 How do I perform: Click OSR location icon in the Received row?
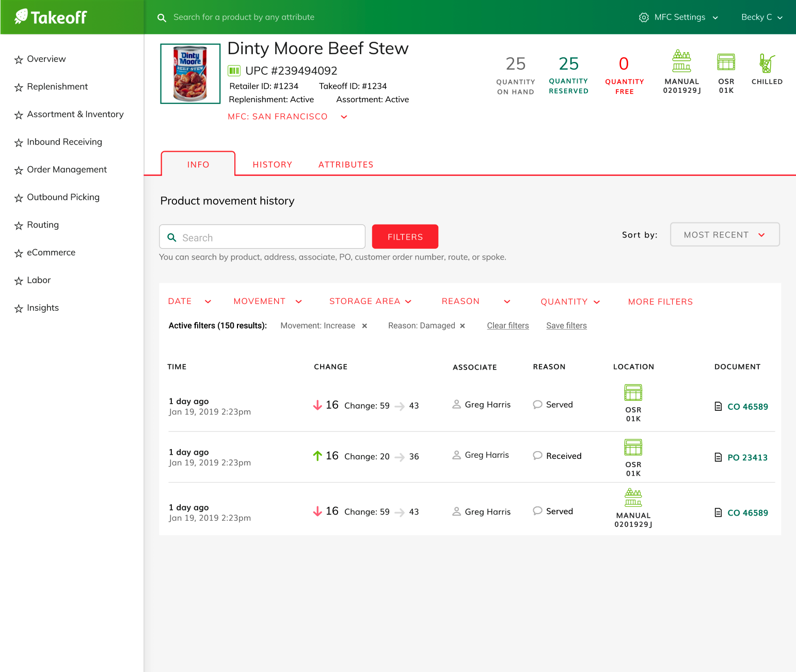coord(633,447)
